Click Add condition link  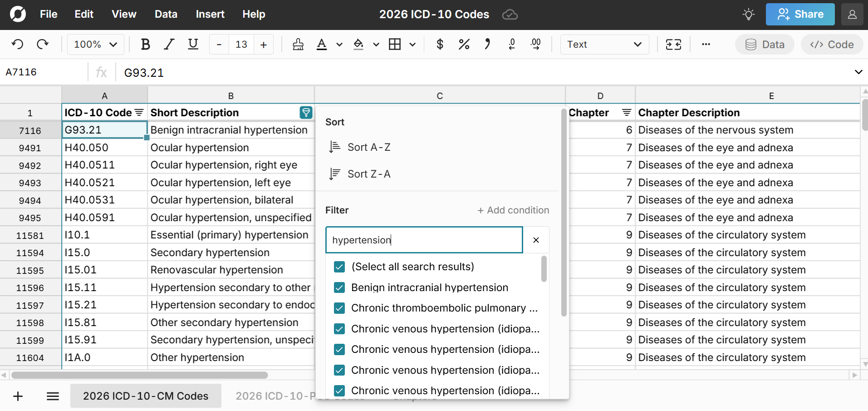513,210
